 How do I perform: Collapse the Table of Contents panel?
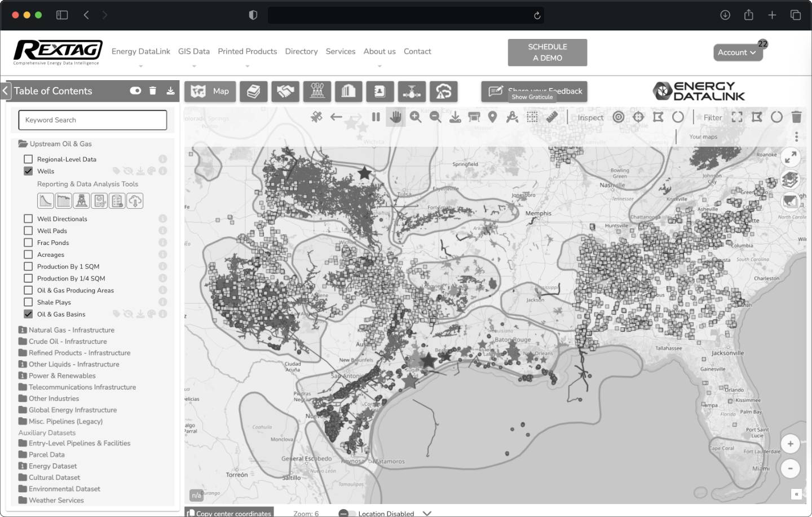point(6,91)
